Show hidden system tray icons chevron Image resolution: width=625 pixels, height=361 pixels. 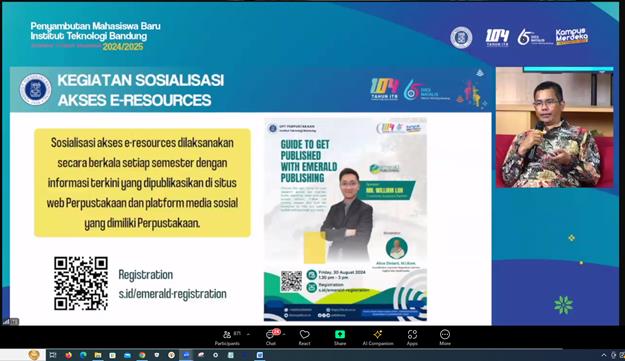click(x=603, y=355)
